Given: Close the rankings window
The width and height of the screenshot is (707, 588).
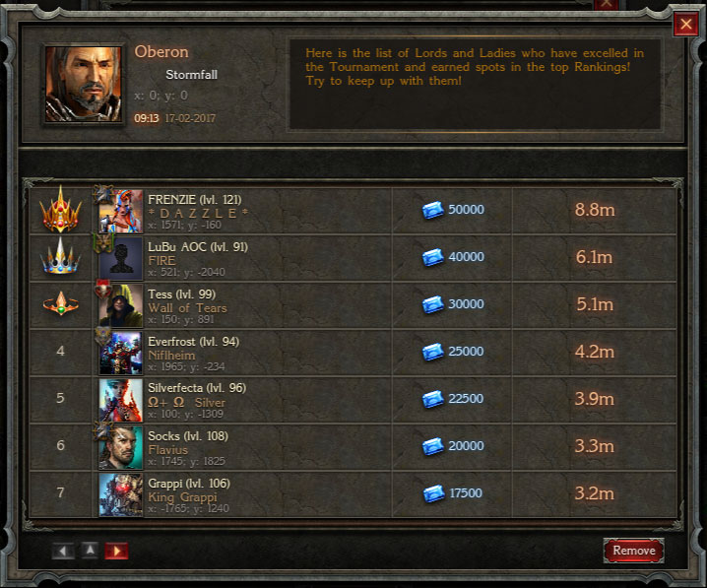Looking at the screenshot, I should pos(685,25).
